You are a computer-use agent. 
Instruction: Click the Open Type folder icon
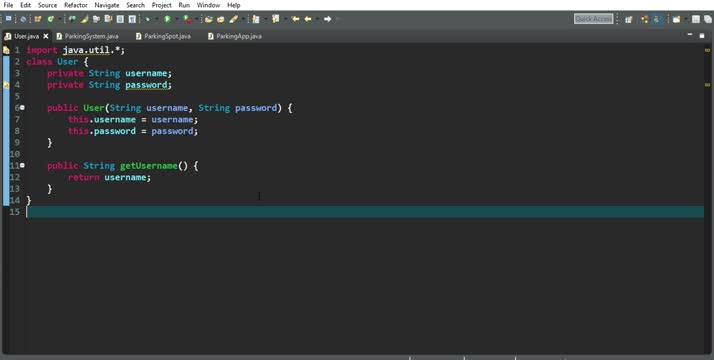coord(209,19)
